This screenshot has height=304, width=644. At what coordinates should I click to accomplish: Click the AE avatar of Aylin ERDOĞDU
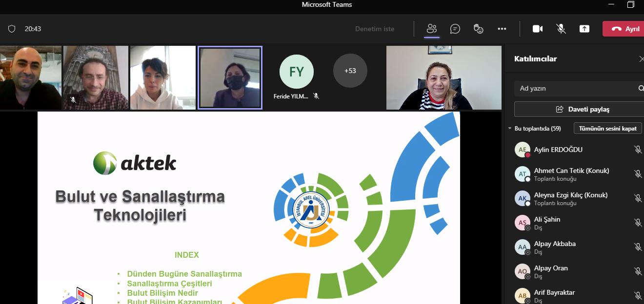pos(523,150)
